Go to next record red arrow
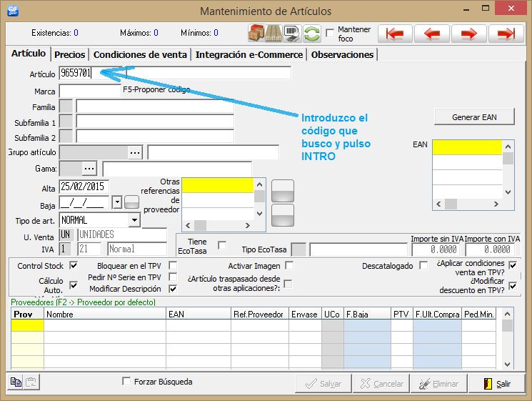This screenshot has width=532, height=401. [x=469, y=34]
